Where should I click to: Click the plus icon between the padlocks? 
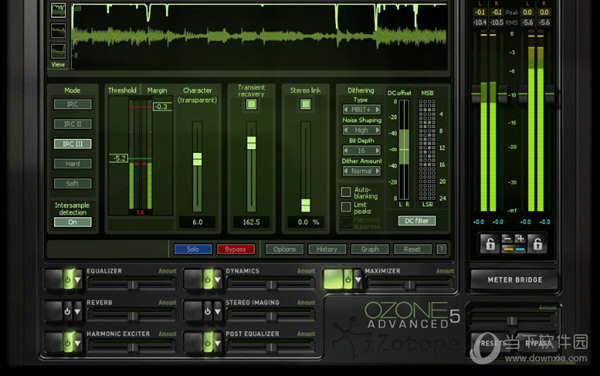coord(520,239)
